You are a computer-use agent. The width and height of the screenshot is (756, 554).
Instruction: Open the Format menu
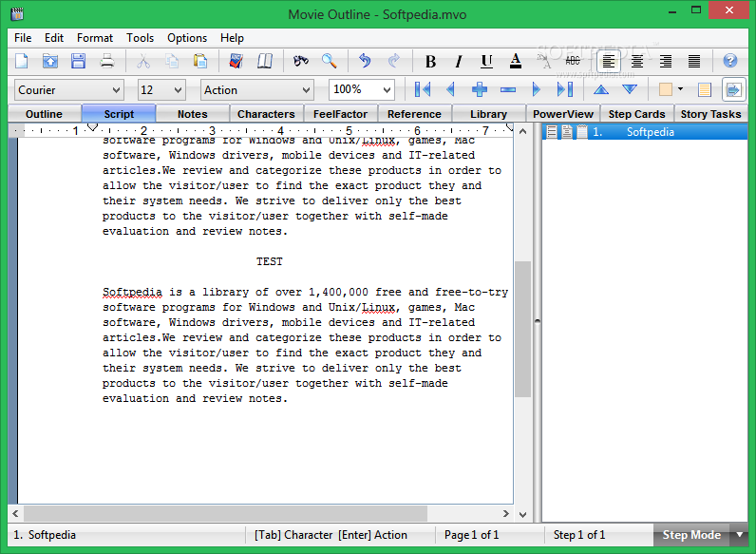pyautogui.click(x=95, y=38)
